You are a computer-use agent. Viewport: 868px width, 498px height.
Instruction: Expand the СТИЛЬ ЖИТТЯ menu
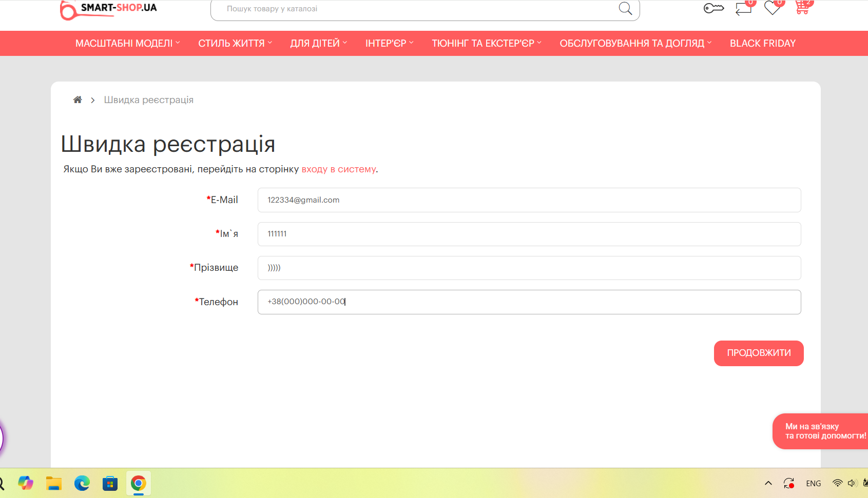(235, 44)
